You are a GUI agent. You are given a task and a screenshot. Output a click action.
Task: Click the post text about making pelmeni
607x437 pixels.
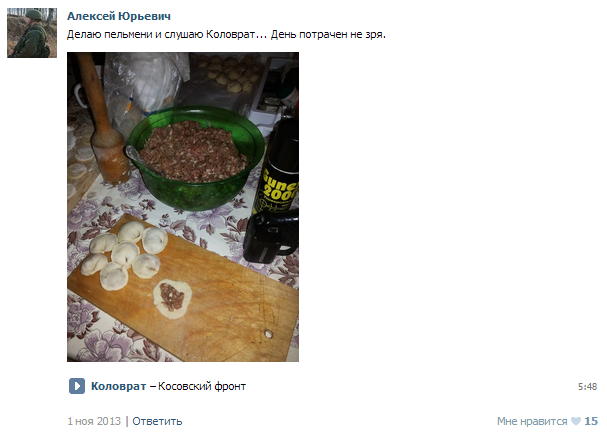226,34
